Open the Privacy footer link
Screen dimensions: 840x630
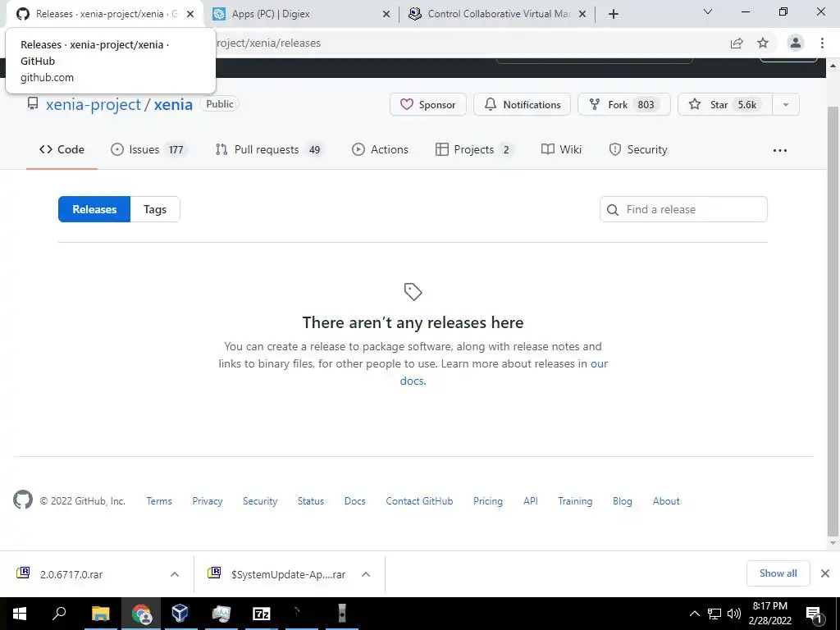point(208,501)
